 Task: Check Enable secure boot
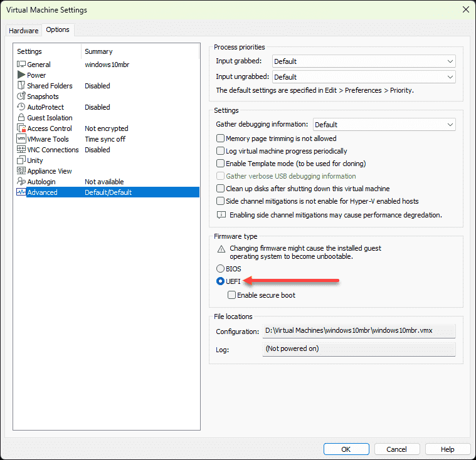[x=231, y=295]
